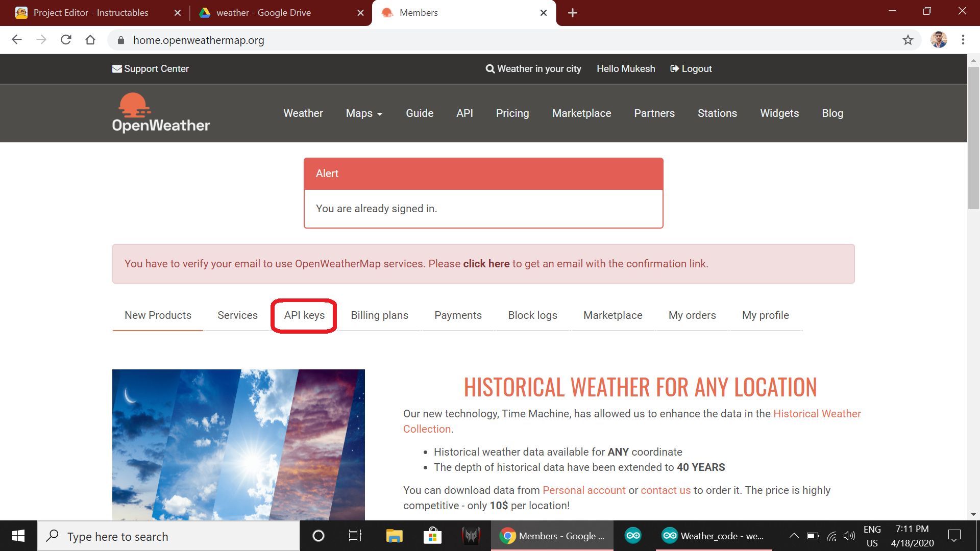The height and width of the screenshot is (551, 980).
Task: Expand hidden icons in the system tray
Action: pos(794,536)
